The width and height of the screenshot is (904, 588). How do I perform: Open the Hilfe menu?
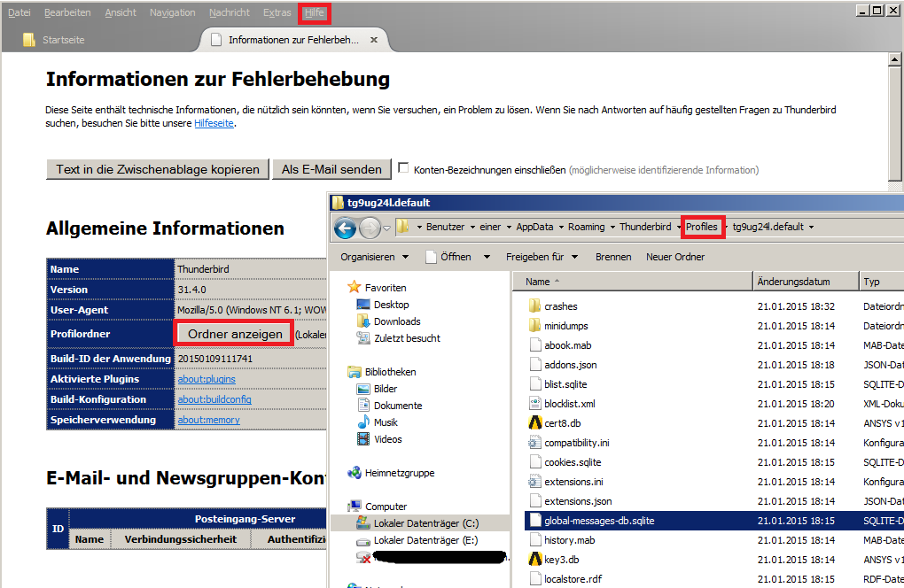[315, 12]
